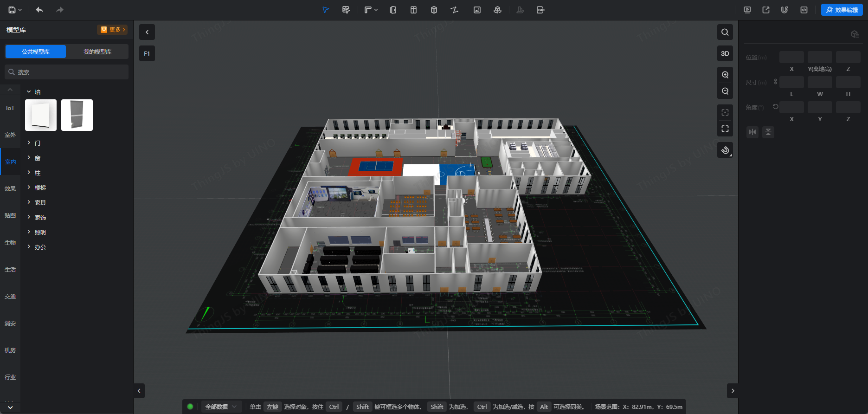Switch to 我的模型库 tab

(97, 52)
